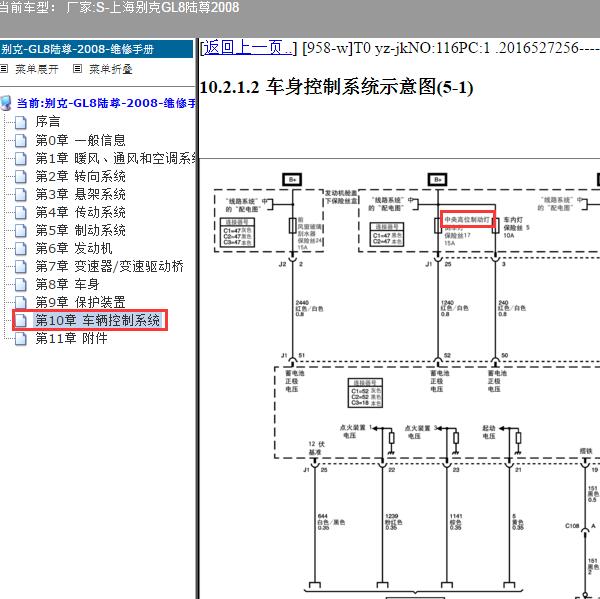Click the page icon beside 第4章
This screenshot has width=600, height=599.
21,212
